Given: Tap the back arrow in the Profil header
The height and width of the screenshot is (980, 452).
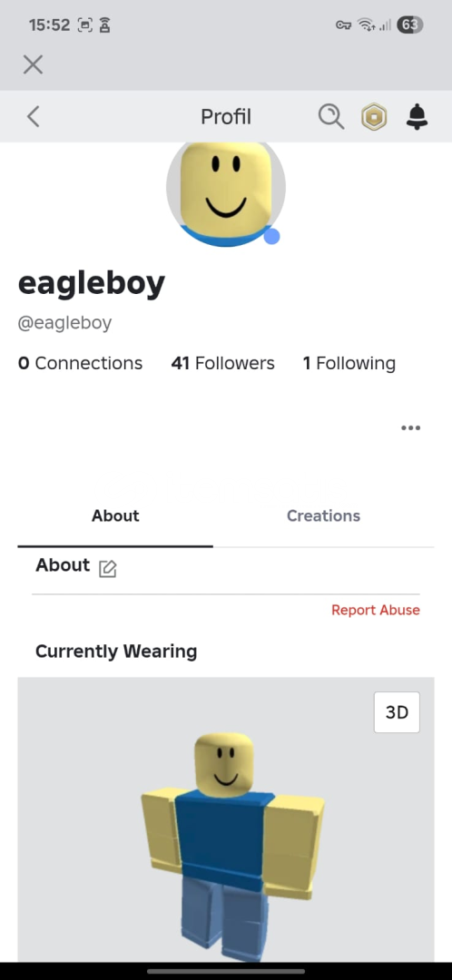Looking at the screenshot, I should 34,116.
